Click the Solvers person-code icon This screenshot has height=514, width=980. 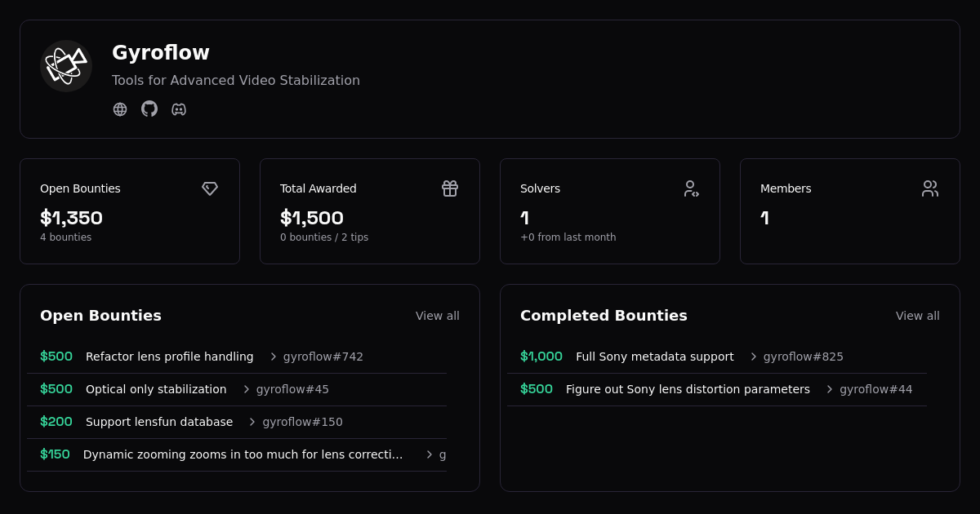(691, 188)
